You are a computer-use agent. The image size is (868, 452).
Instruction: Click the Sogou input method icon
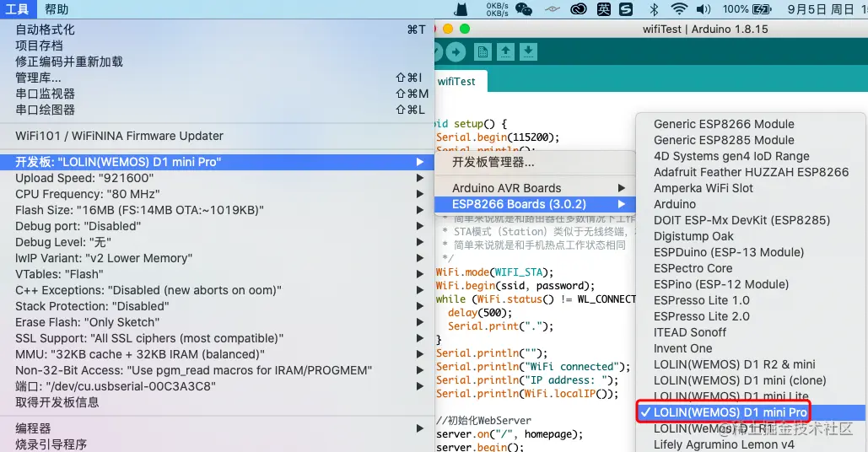pyautogui.click(x=626, y=8)
